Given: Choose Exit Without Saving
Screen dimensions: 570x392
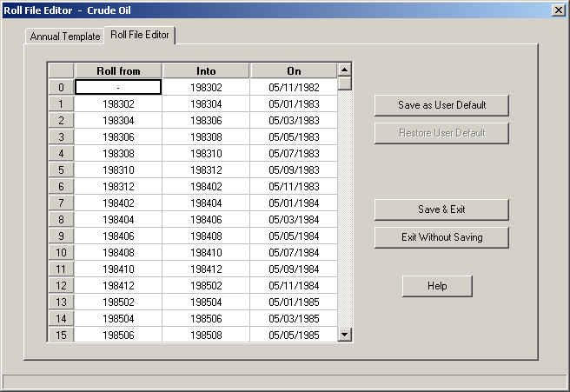Looking at the screenshot, I should (441, 237).
